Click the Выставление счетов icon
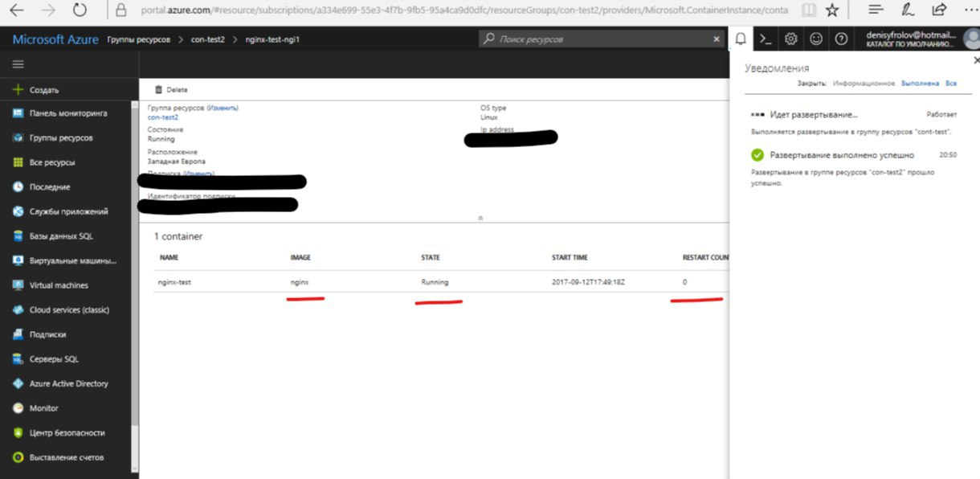 coord(18,457)
